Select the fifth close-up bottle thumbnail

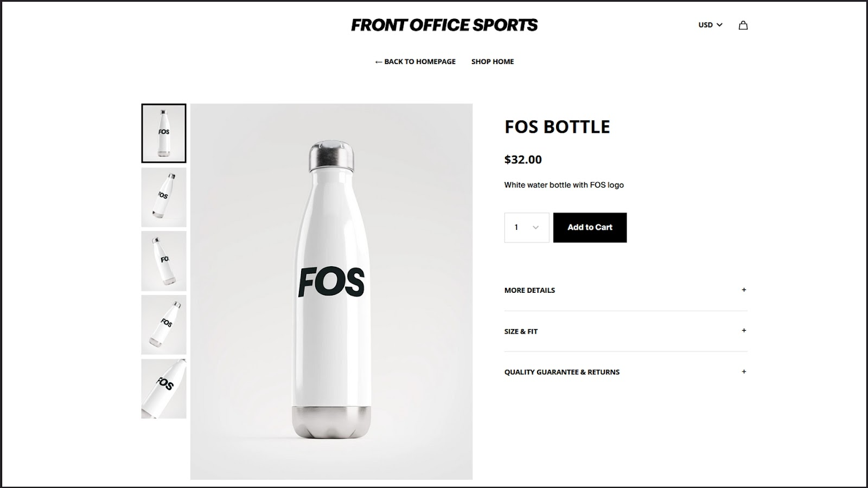click(x=164, y=388)
